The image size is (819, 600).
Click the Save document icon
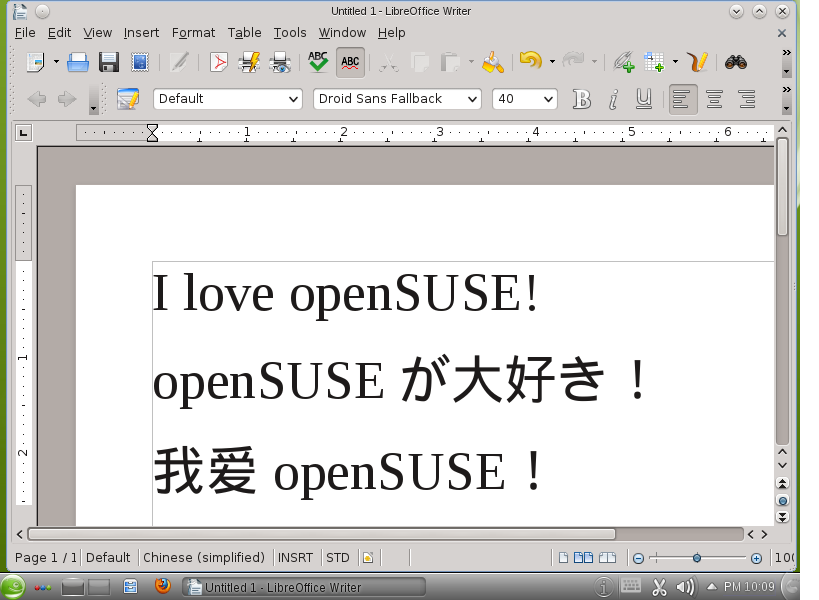109,62
